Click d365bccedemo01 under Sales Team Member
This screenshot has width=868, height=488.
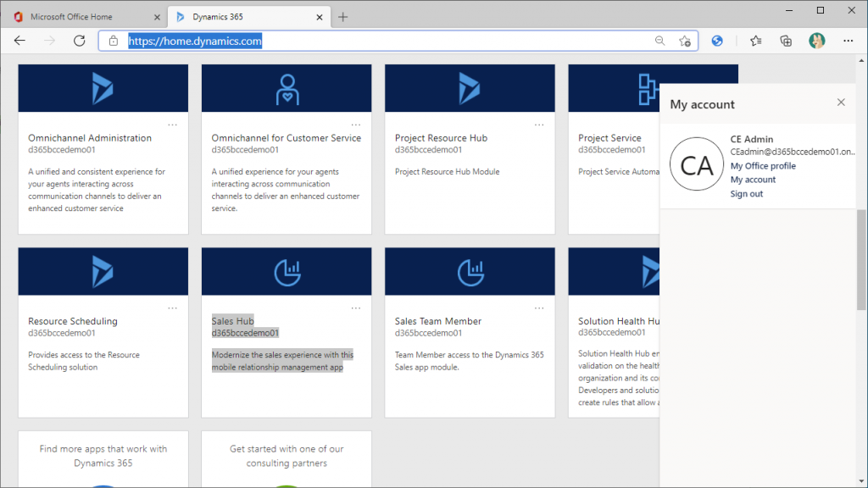pos(428,333)
